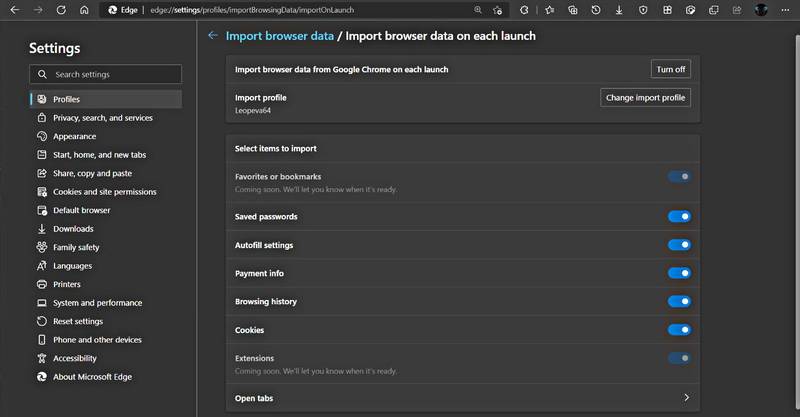Open Profiles settings section
The height and width of the screenshot is (417, 800).
[x=106, y=99]
